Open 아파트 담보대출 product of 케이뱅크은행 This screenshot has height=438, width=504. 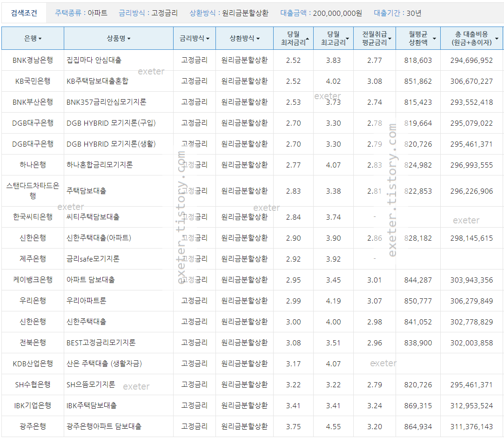point(91,279)
